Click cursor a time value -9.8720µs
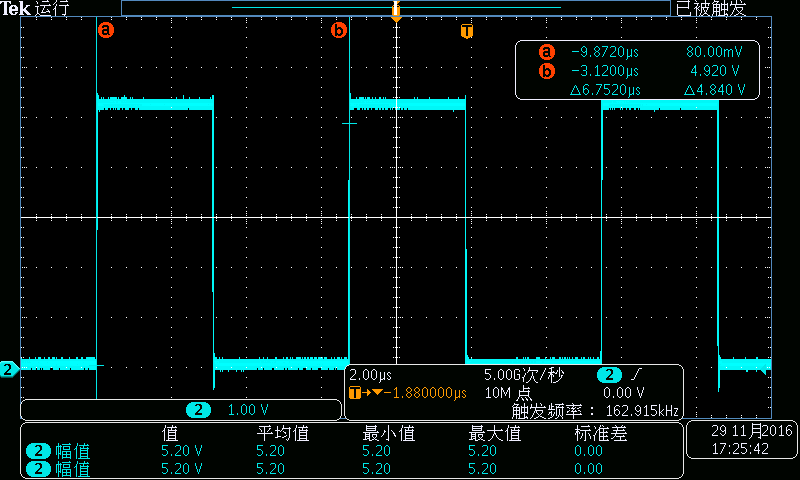800x480 pixels. point(605,52)
